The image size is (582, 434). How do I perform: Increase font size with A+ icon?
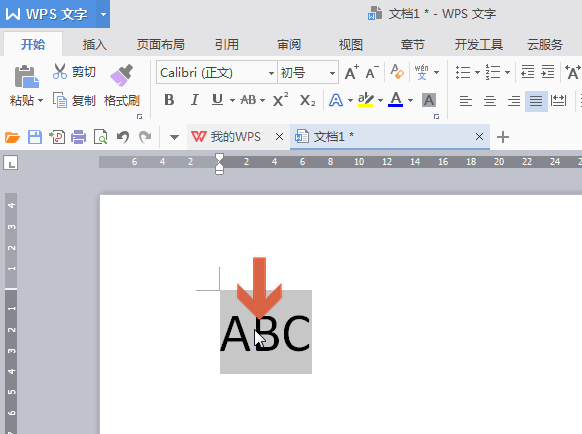pos(352,72)
